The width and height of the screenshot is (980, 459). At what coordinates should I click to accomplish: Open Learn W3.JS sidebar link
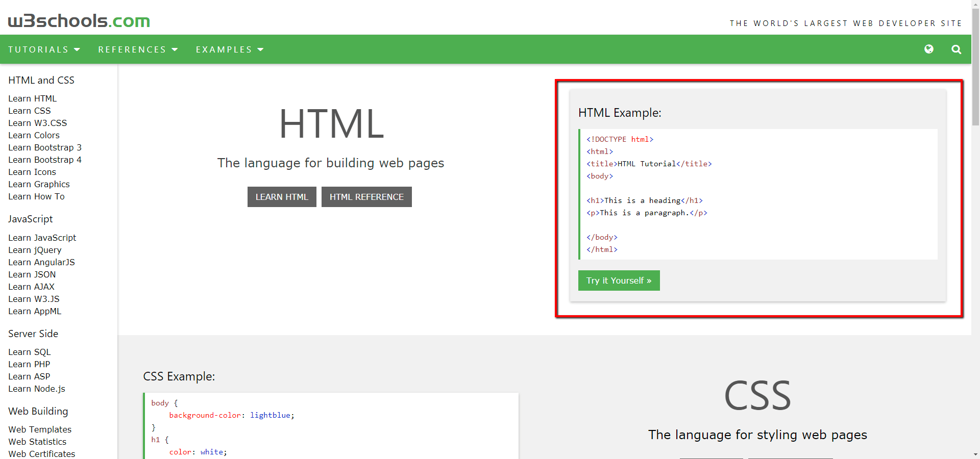[x=34, y=299]
